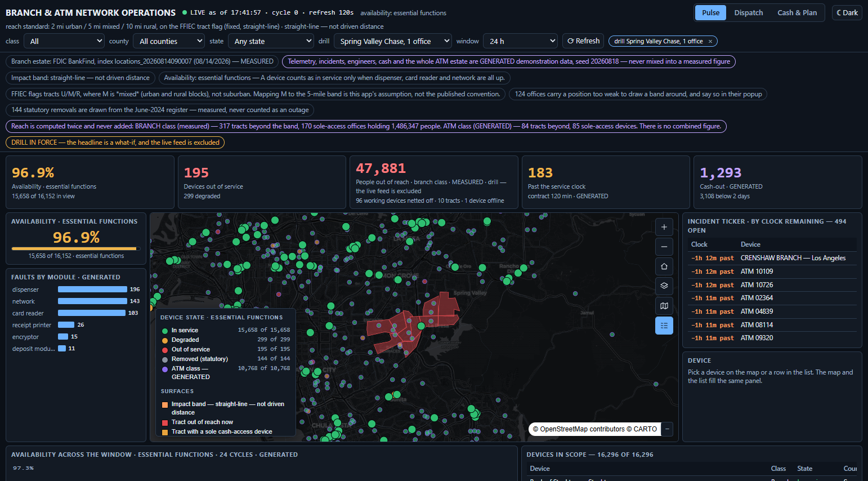
Task: Open the ATM 09320 incident row
Action: 772,338
